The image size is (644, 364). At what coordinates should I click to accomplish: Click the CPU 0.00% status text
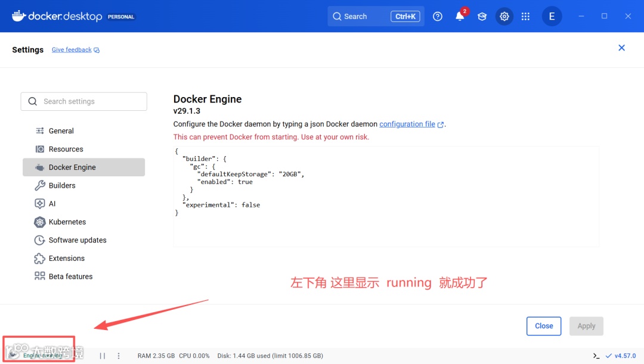tap(194, 356)
